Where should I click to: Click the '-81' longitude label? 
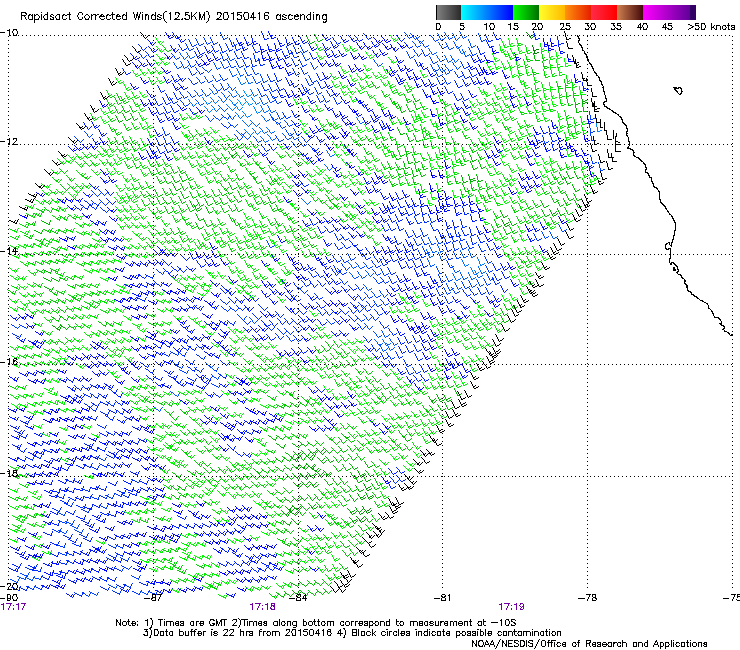click(442, 597)
